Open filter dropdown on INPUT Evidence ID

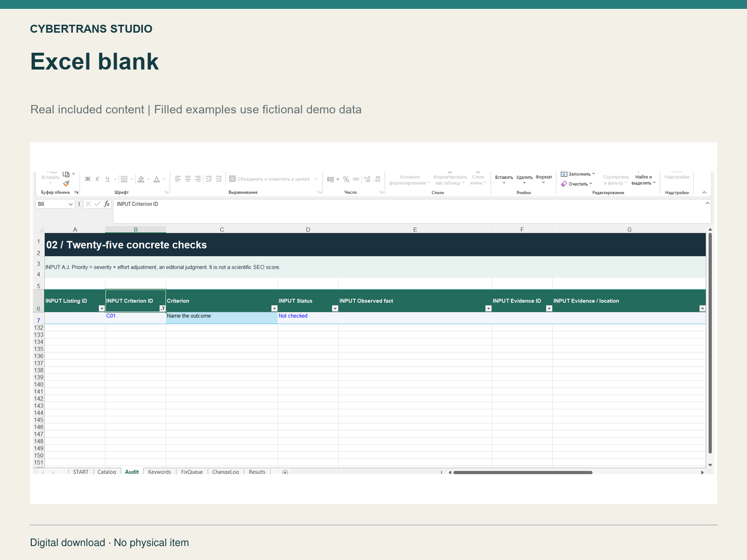click(x=549, y=308)
